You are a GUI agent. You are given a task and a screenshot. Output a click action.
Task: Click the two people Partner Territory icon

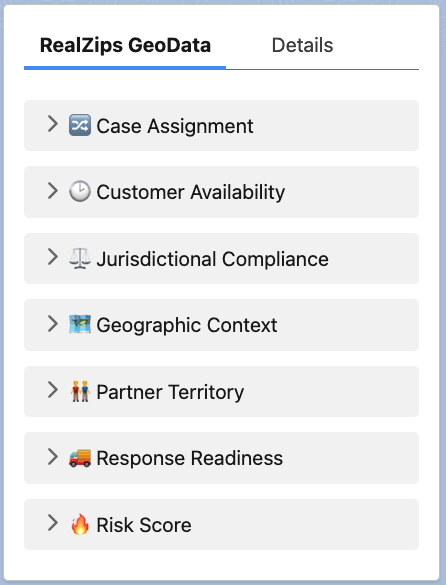[80, 391]
